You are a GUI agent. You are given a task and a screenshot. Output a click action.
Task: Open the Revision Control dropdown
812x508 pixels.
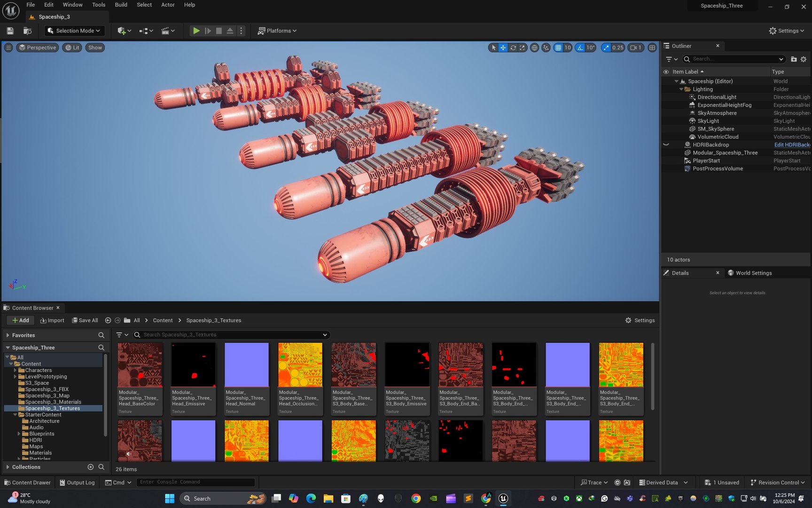tap(777, 483)
